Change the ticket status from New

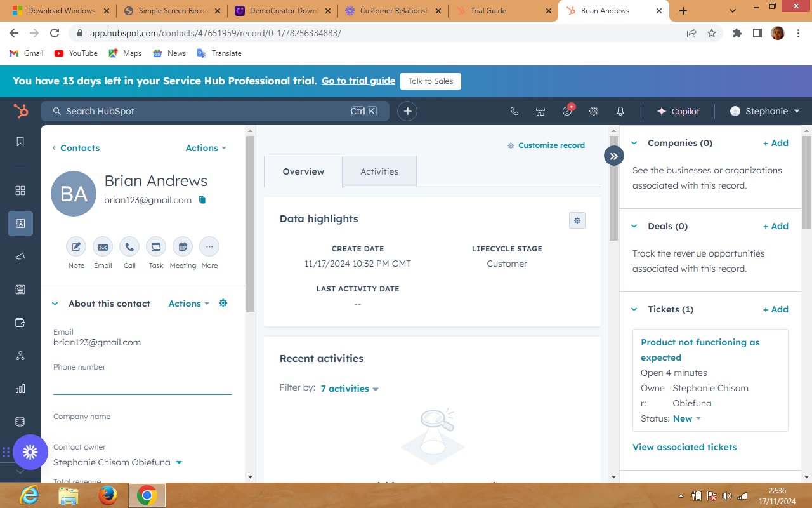[x=687, y=418]
